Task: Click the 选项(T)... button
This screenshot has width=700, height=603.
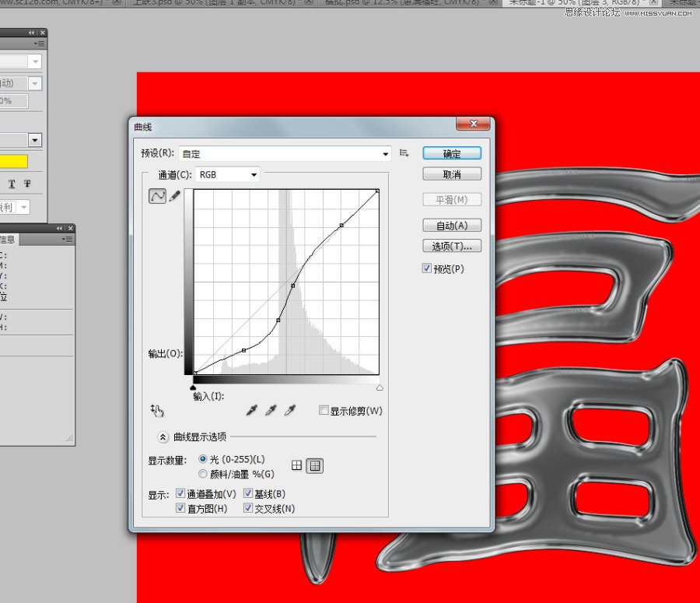Action: click(x=452, y=246)
